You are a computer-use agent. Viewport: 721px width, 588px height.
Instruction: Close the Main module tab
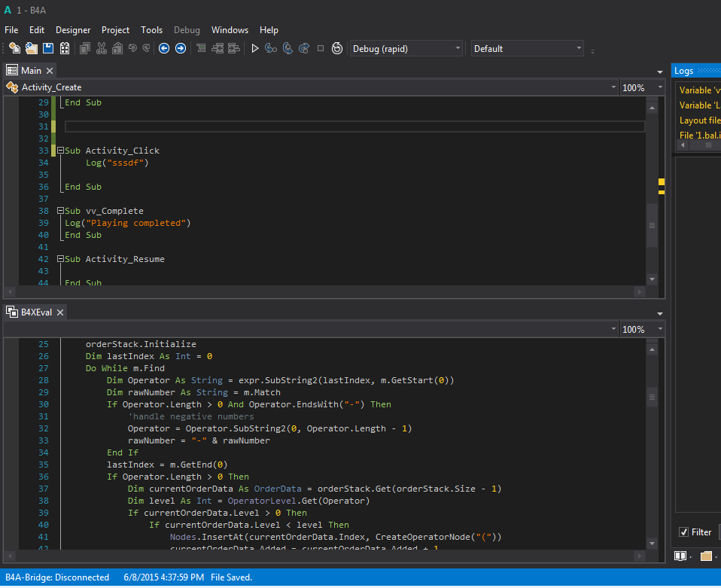50,71
